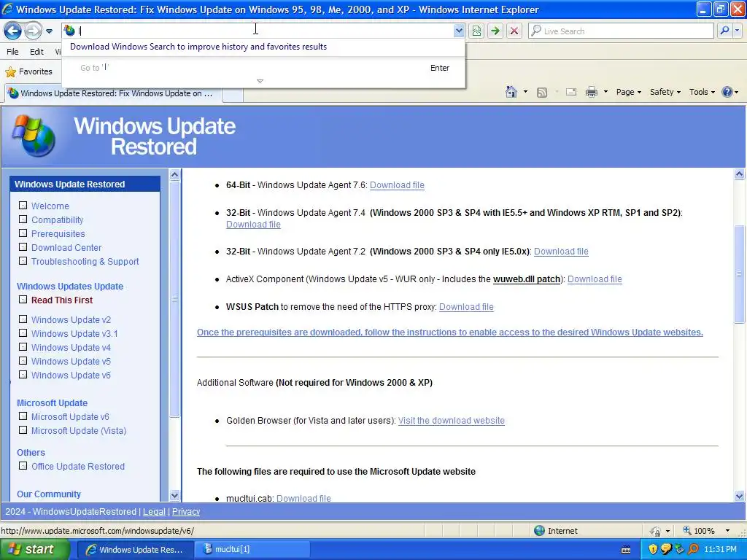Toggle box next to Compatibility

tap(23, 219)
